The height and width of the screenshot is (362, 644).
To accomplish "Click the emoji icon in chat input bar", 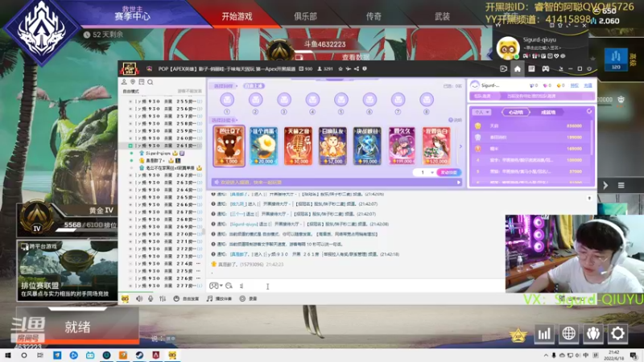I will click(229, 286).
